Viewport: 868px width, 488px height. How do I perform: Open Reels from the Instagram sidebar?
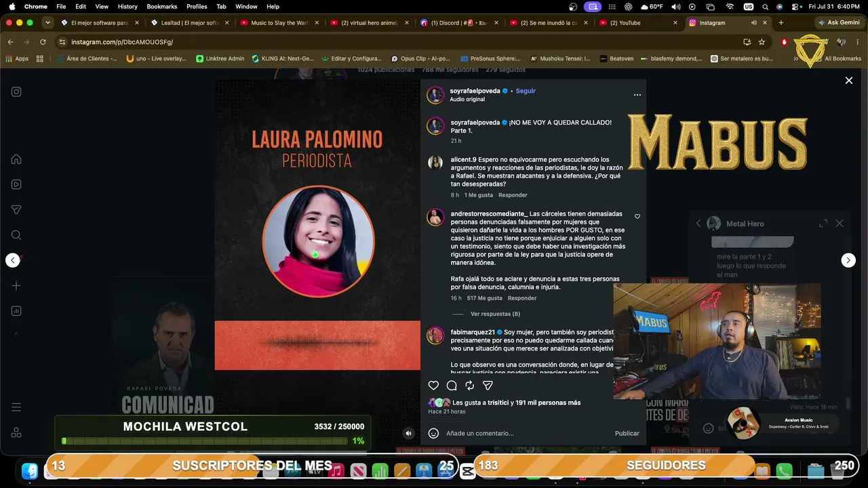[x=16, y=184]
